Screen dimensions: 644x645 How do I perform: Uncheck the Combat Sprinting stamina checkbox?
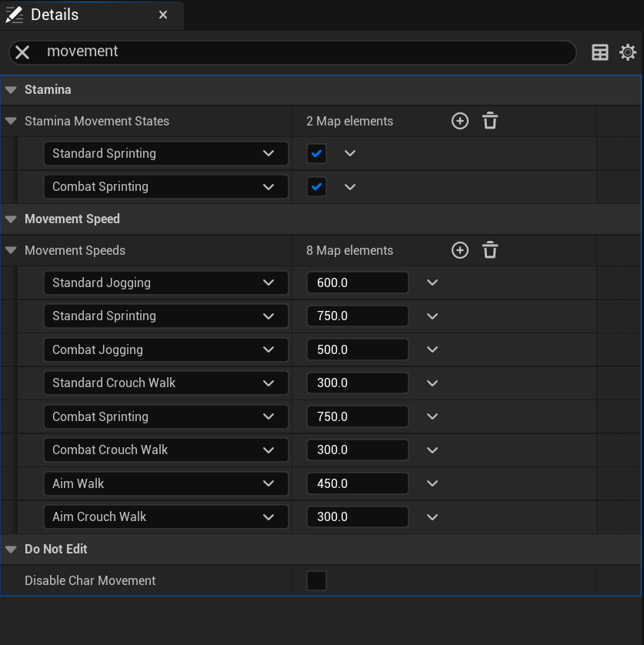(317, 186)
